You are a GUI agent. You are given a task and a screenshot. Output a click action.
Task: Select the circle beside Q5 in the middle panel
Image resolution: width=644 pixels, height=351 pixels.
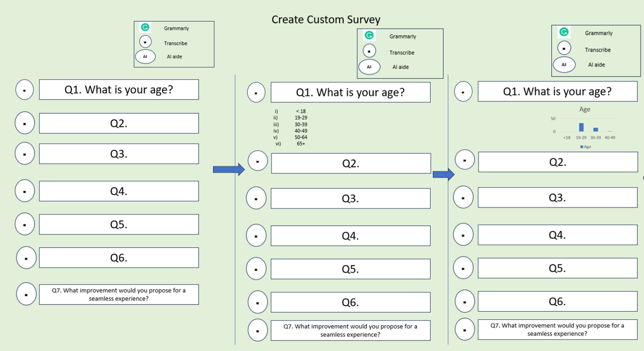coord(256,269)
